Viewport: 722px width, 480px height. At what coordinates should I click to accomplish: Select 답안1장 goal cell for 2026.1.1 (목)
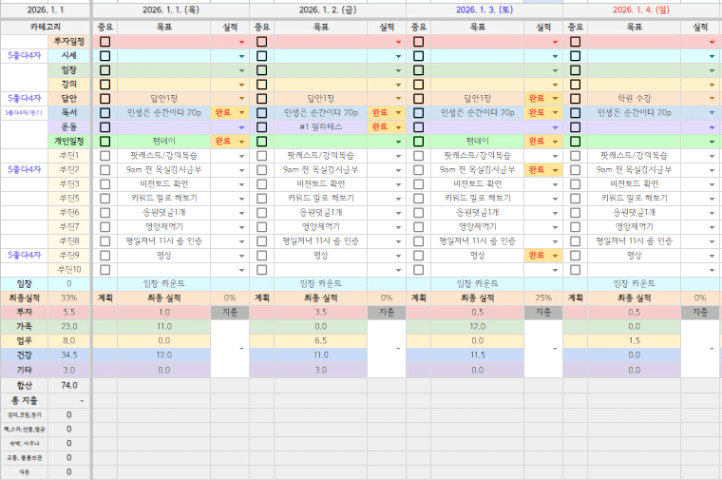click(164, 99)
